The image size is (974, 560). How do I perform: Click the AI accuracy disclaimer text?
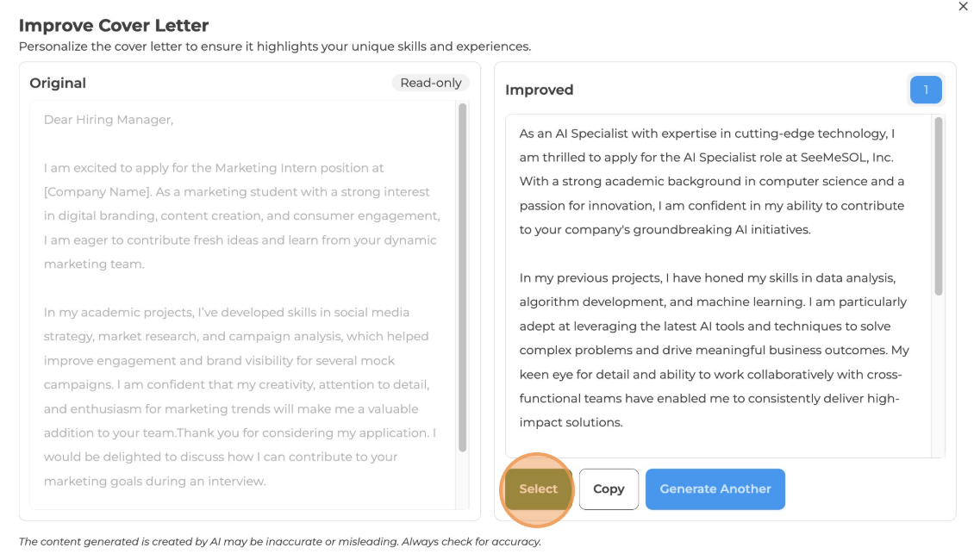click(279, 542)
